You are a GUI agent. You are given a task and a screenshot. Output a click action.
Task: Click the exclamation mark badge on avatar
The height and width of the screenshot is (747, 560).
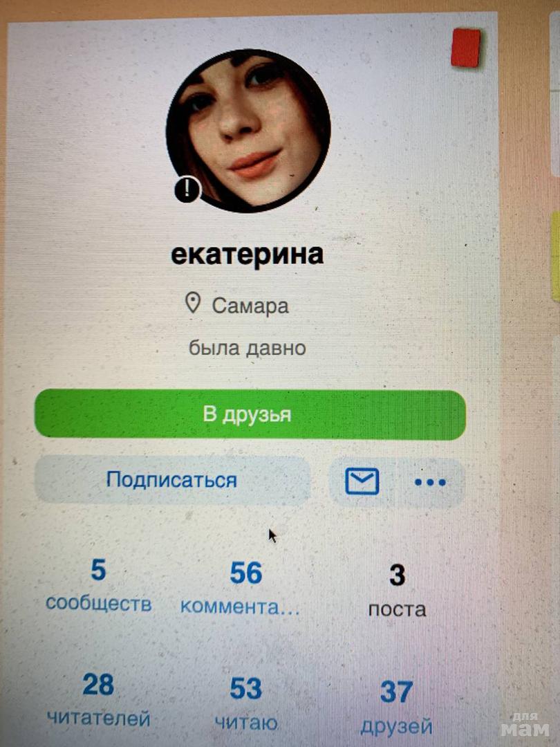point(187,191)
